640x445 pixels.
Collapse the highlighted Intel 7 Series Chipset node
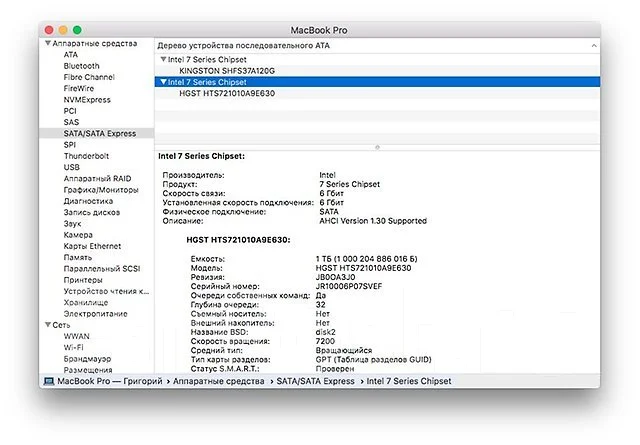(x=163, y=82)
